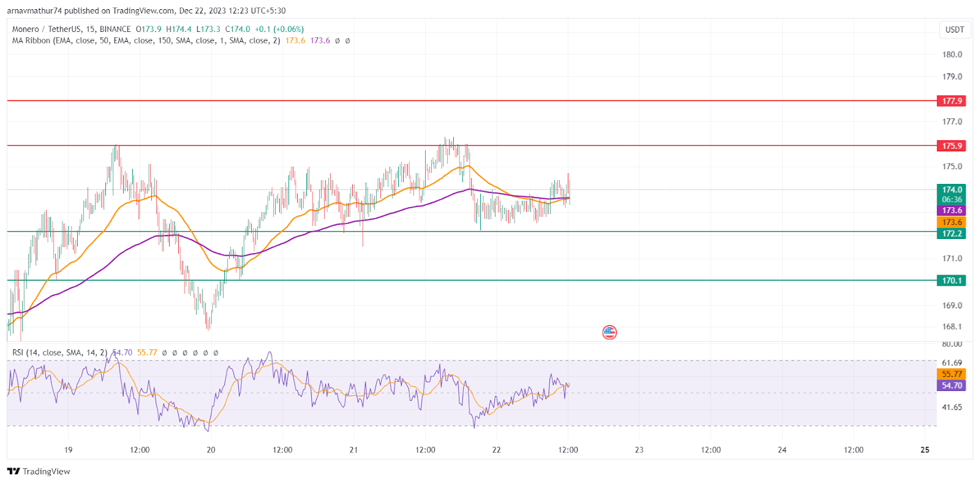
Task: Click the 179.0 price scale value
Action: coord(952,77)
